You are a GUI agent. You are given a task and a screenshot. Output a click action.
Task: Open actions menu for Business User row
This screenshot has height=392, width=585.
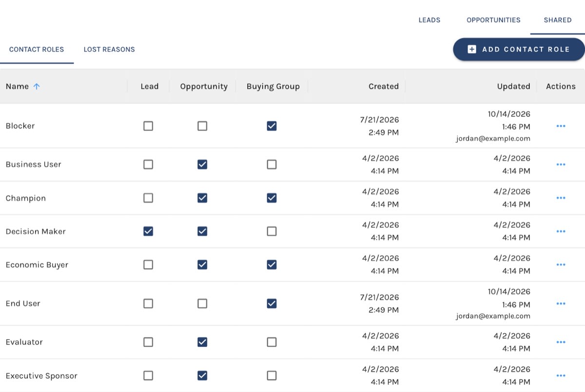tap(561, 165)
